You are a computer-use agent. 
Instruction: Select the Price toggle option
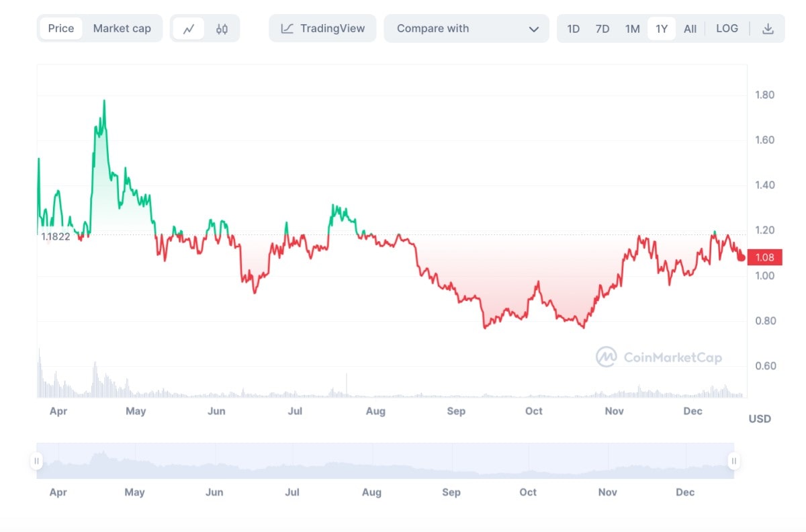[x=61, y=28]
